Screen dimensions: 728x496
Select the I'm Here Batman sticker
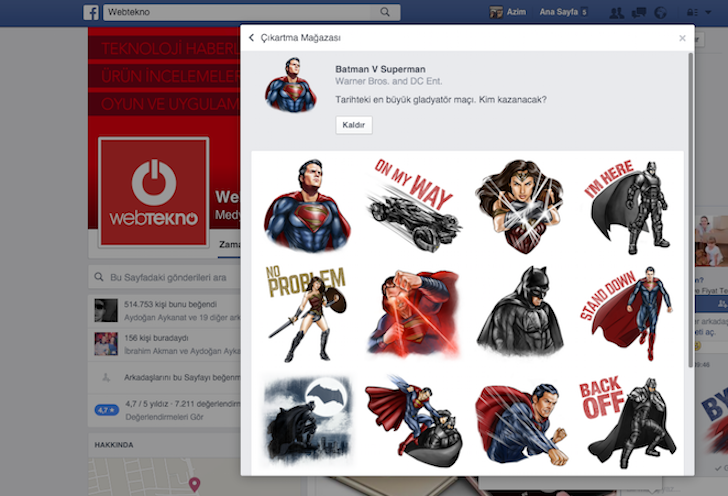pos(627,206)
